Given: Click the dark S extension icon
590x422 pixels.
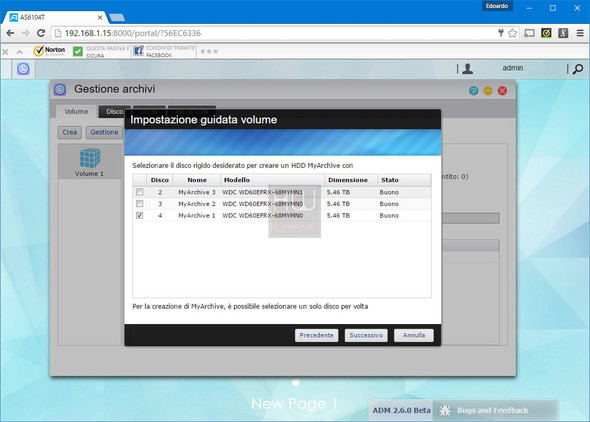Looking at the screenshot, I should tap(563, 33).
